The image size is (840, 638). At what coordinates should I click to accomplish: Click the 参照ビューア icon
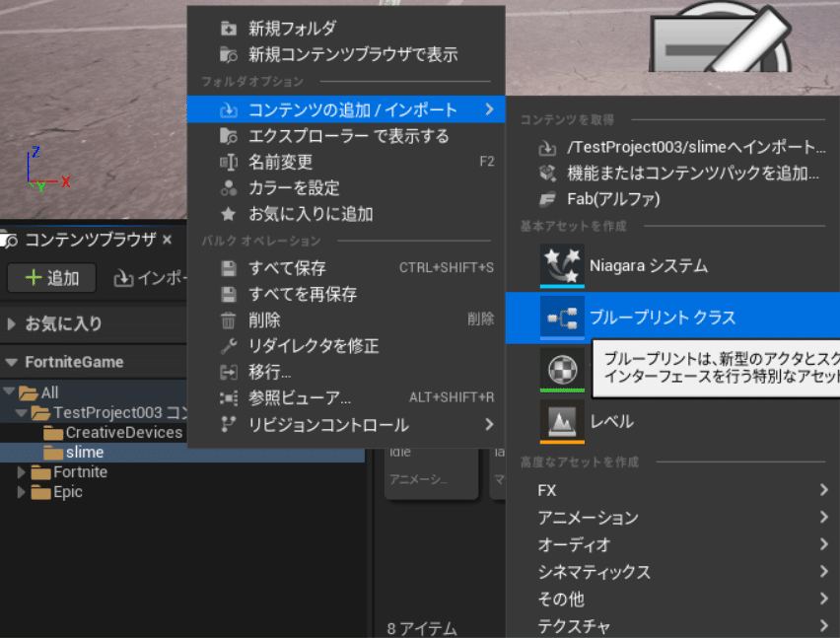[x=229, y=398]
